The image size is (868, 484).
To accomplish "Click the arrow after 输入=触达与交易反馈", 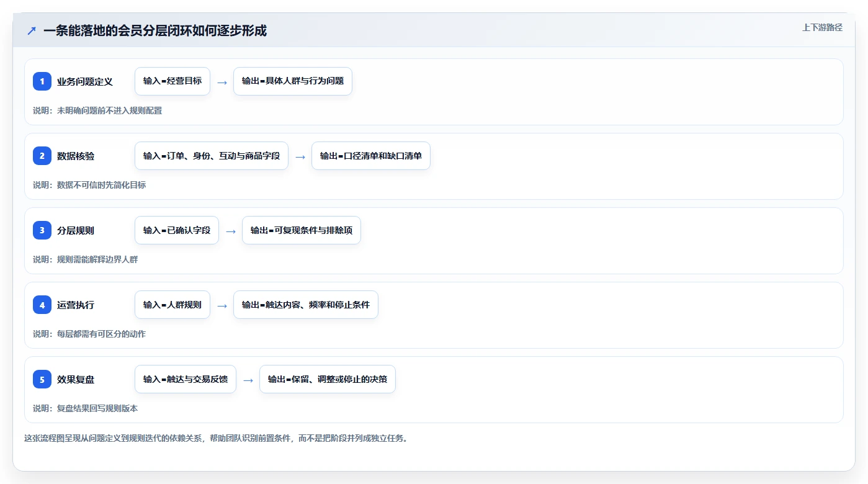I will tap(248, 380).
